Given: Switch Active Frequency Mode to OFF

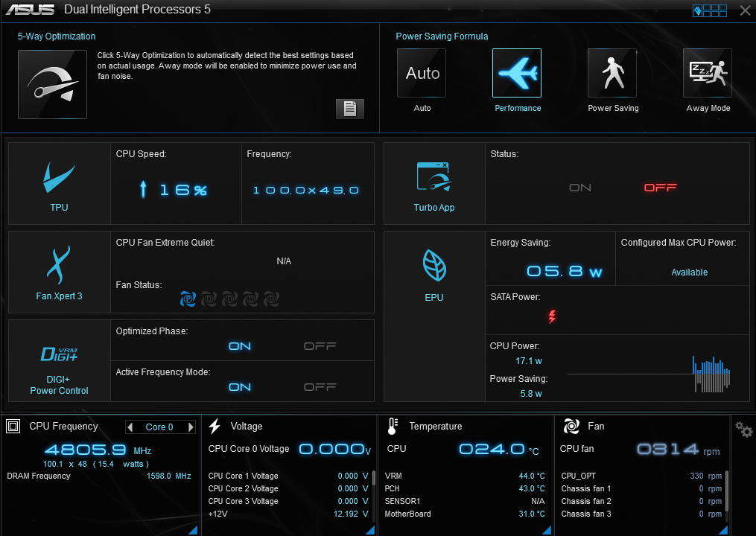Looking at the screenshot, I should click(x=320, y=387).
